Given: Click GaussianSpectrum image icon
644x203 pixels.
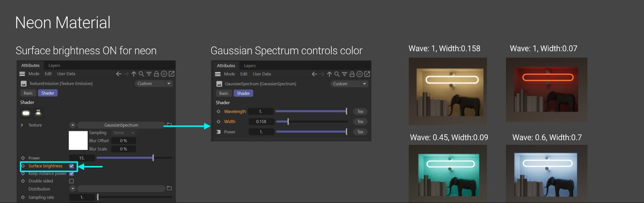Looking at the screenshot, I should coord(219,84).
